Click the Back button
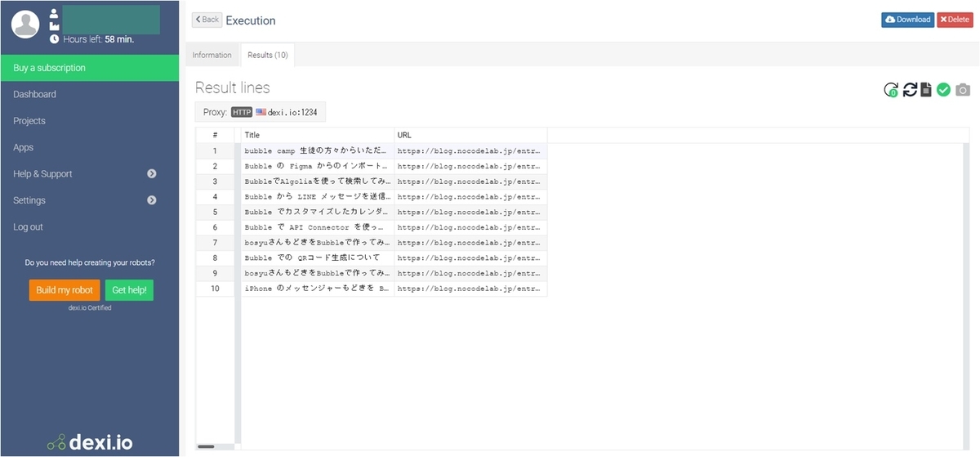 point(207,20)
